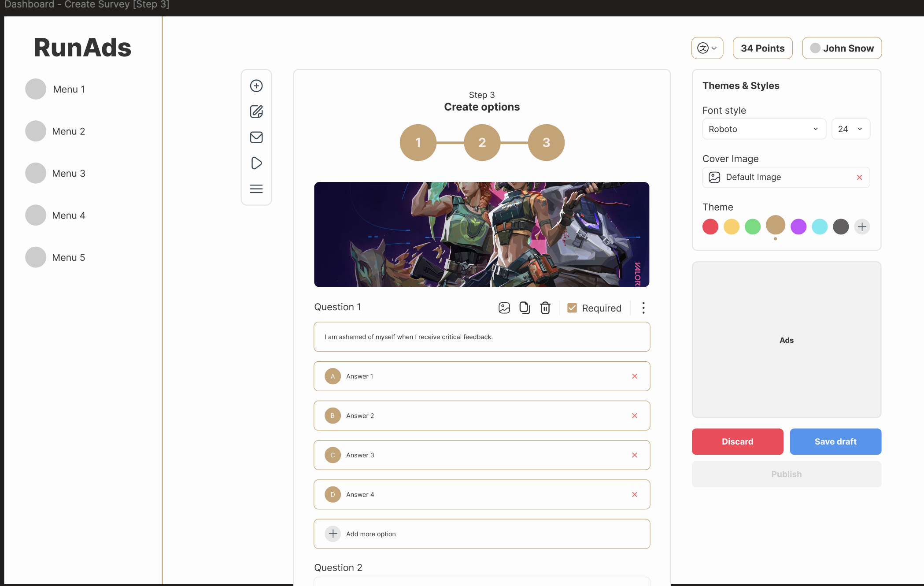This screenshot has height=586, width=924.
Task: Click the Menu 4 sidebar icon
Action: 36,215
